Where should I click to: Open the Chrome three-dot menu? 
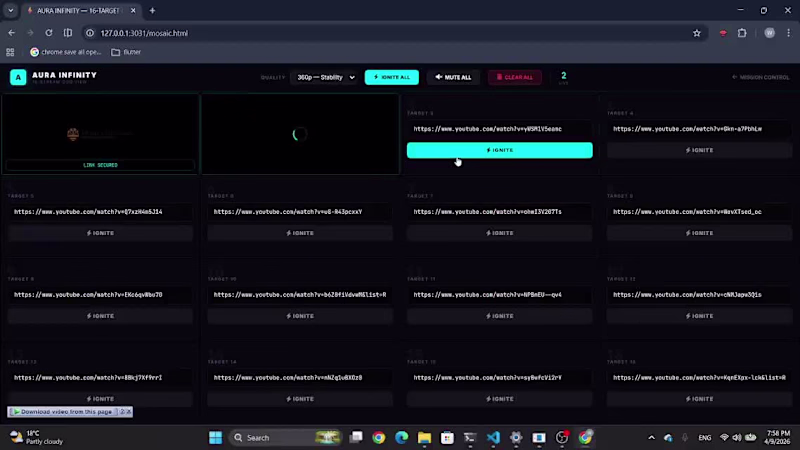point(788,33)
